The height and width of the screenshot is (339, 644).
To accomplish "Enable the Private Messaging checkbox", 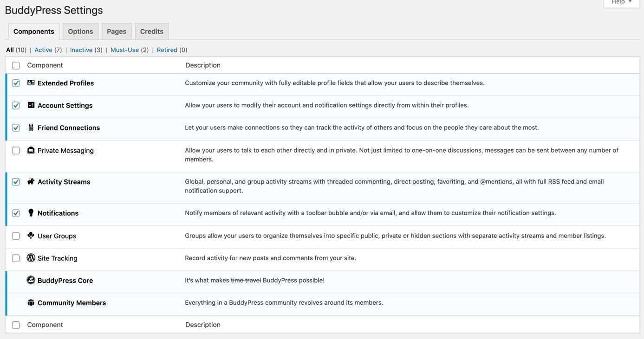I will (x=16, y=151).
